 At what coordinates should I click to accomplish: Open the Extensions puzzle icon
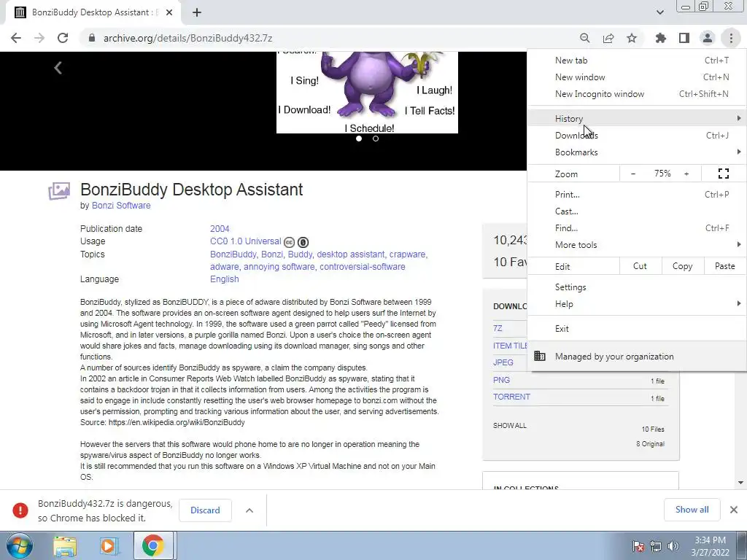coord(661,38)
